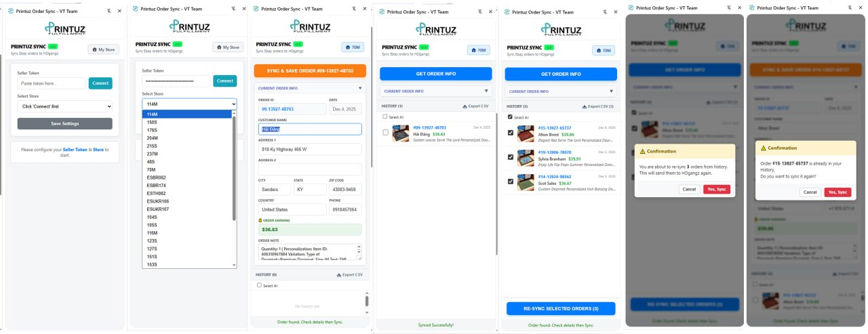Click Scot Sales' green doormat thumbnail
This screenshot has height=334, width=868.
tap(526, 182)
